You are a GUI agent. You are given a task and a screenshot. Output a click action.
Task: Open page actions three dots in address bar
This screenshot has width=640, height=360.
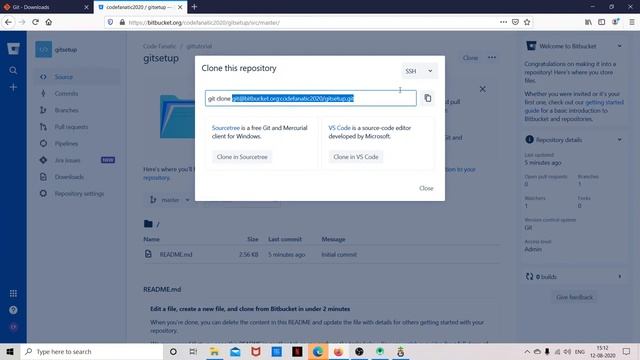point(503,22)
